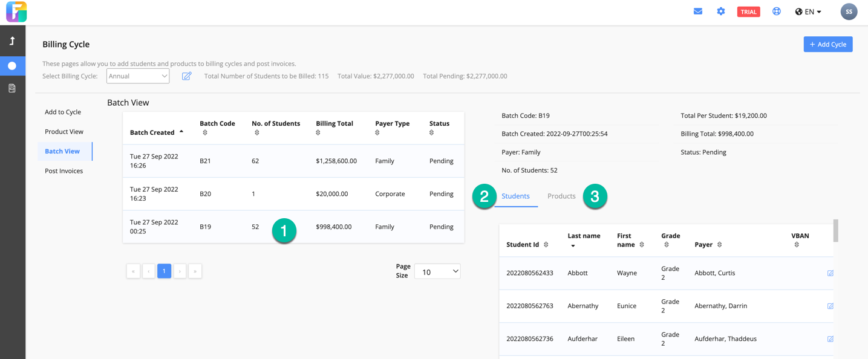Click the globe help icon beside TRIAL
The image size is (868, 359).
pyautogui.click(x=776, y=11)
